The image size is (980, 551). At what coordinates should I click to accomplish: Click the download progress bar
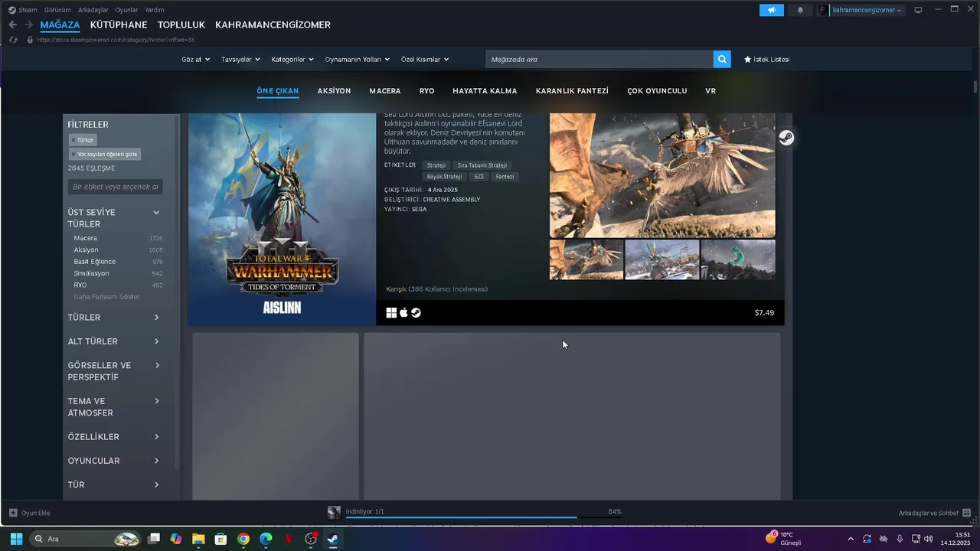483,517
